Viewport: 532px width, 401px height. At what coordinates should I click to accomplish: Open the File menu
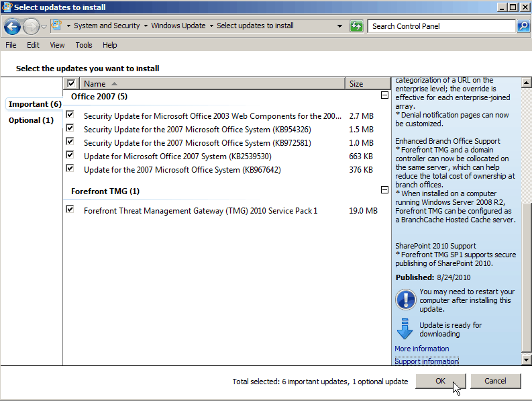coord(11,45)
